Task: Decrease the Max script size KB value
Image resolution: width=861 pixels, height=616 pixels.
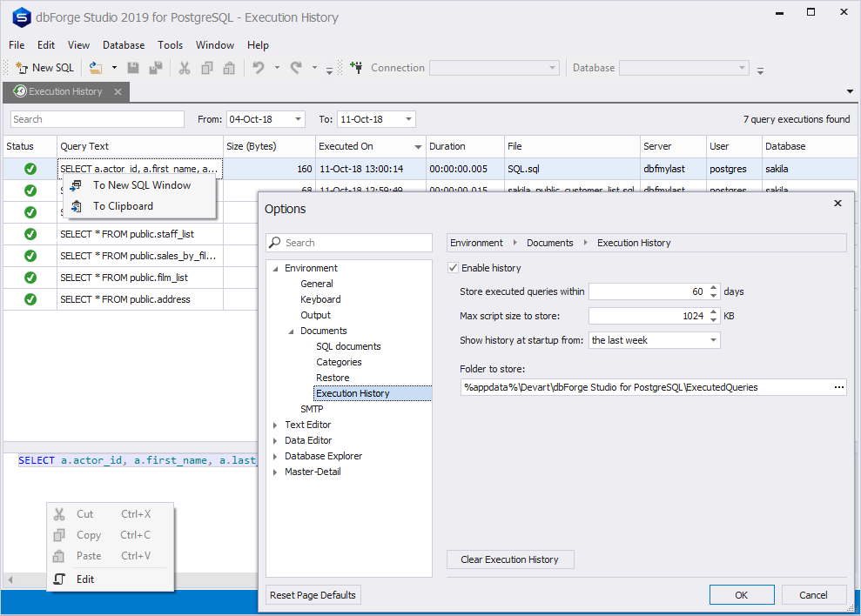Action: pyautogui.click(x=713, y=320)
